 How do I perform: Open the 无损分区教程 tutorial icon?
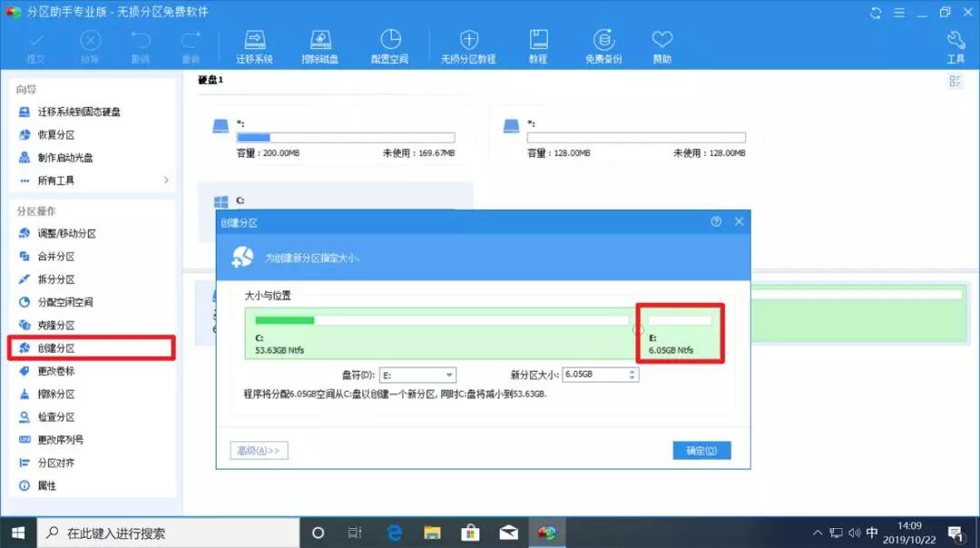tap(468, 44)
